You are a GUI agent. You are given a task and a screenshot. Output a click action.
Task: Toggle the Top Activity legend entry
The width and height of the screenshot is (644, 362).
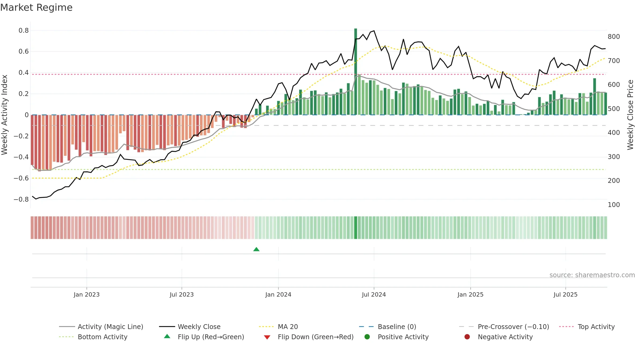(x=587, y=327)
